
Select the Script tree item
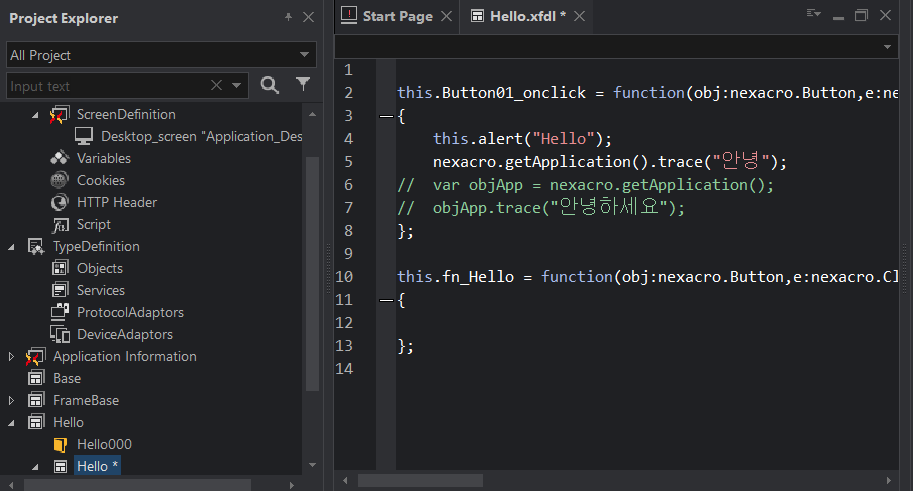(94, 225)
